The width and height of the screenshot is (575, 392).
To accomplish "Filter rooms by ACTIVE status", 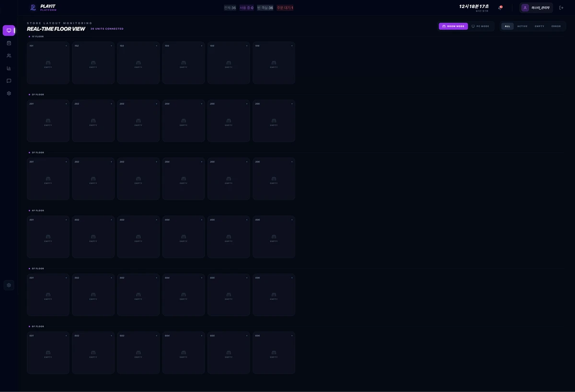I will [x=522, y=26].
